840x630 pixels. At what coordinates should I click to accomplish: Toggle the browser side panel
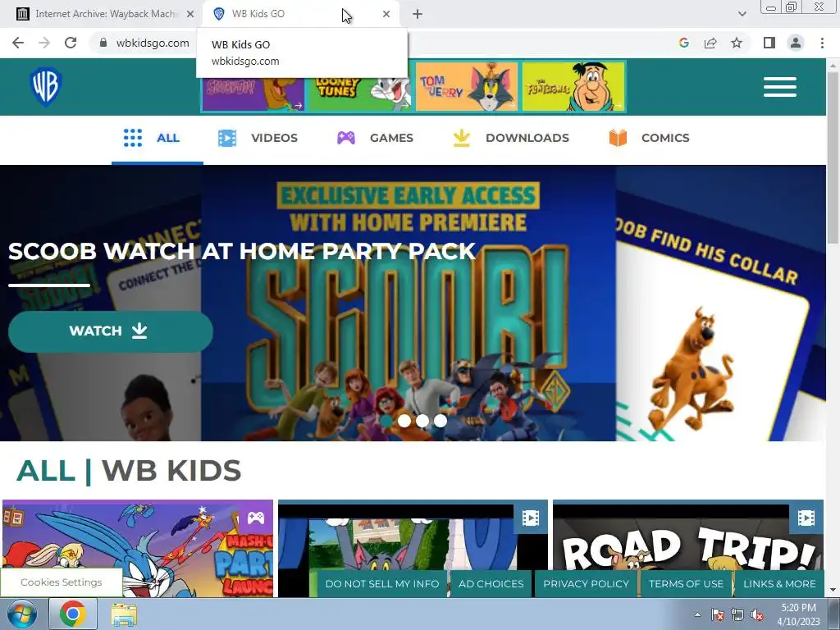(x=769, y=43)
